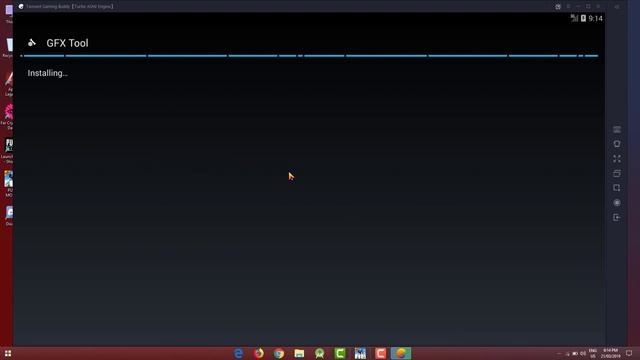Click the system tray volume icon
Viewport: 640px width, 360px height.
(583, 353)
